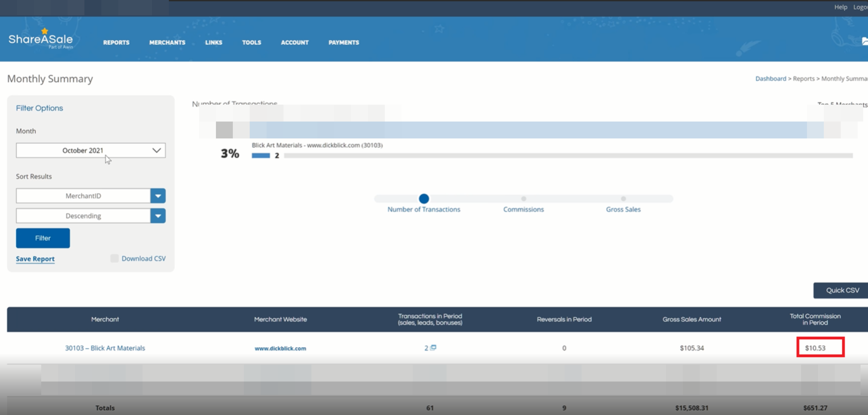The image size is (868, 415).
Task: Click the $15,508.31 totals value
Action: [692, 408]
